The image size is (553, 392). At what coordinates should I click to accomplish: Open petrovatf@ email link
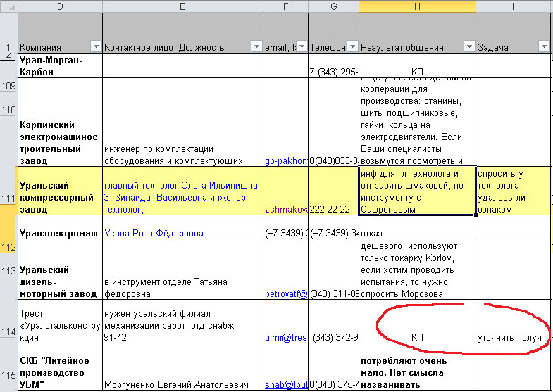click(x=286, y=293)
